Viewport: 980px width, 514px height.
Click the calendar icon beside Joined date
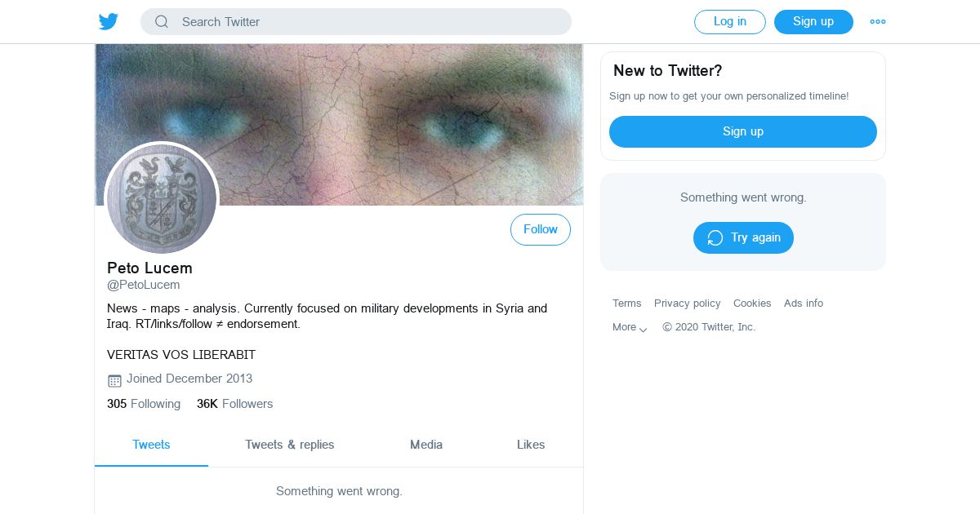[x=114, y=380]
